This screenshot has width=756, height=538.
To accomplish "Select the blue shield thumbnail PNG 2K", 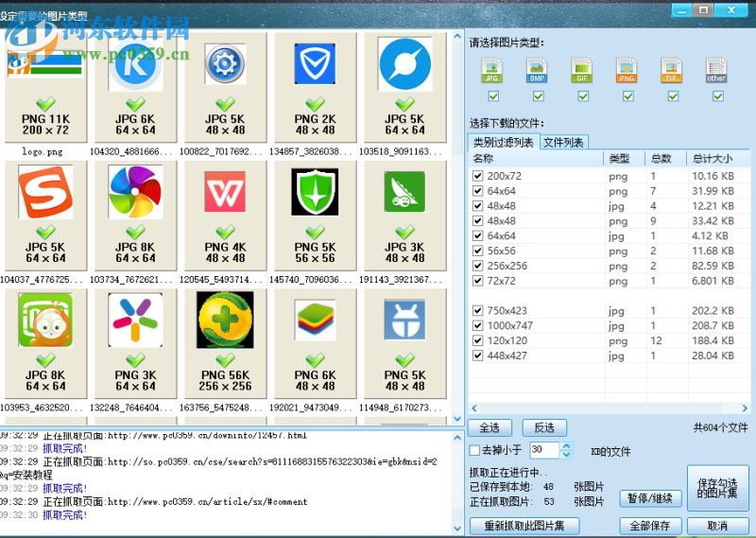I will coord(316,88).
